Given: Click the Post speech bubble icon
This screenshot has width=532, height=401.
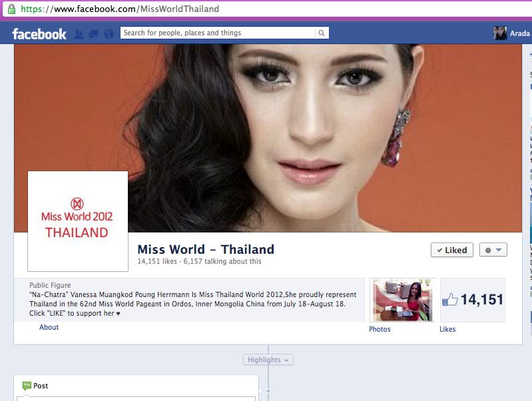Looking at the screenshot, I should click(27, 386).
